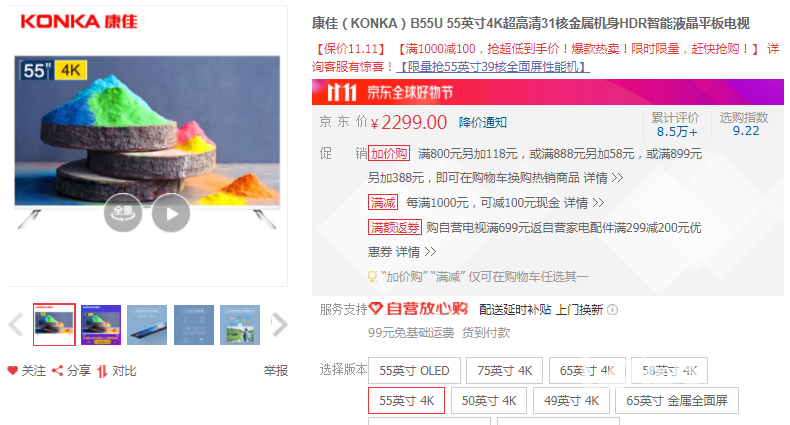Select the 75英寸 4K version

504,371
